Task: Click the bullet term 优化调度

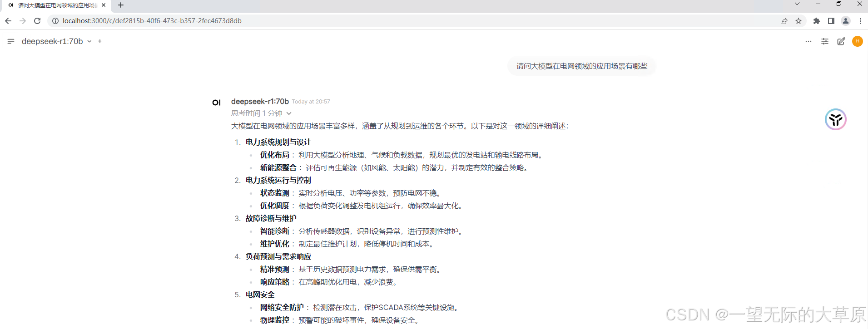Action: tap(275, 206)
